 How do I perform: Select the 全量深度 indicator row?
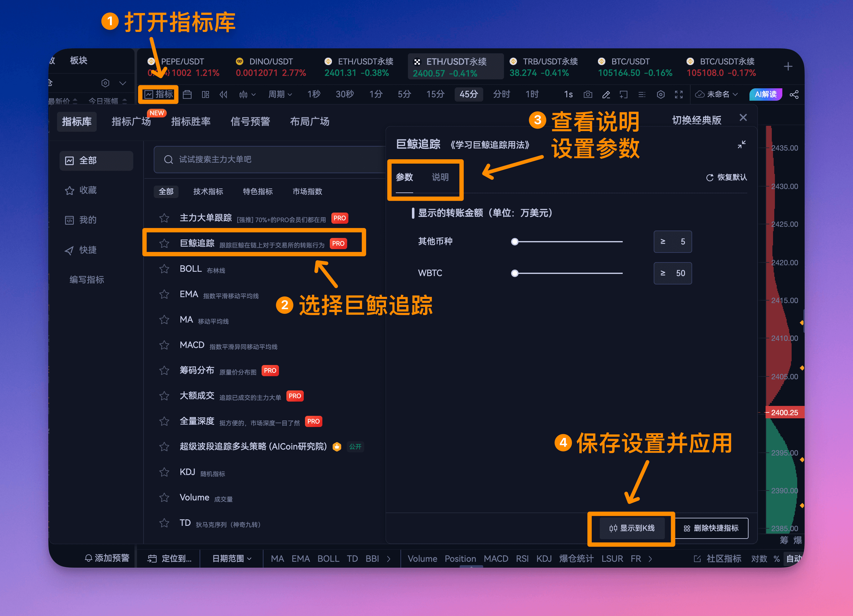click(x=264, y=421)
